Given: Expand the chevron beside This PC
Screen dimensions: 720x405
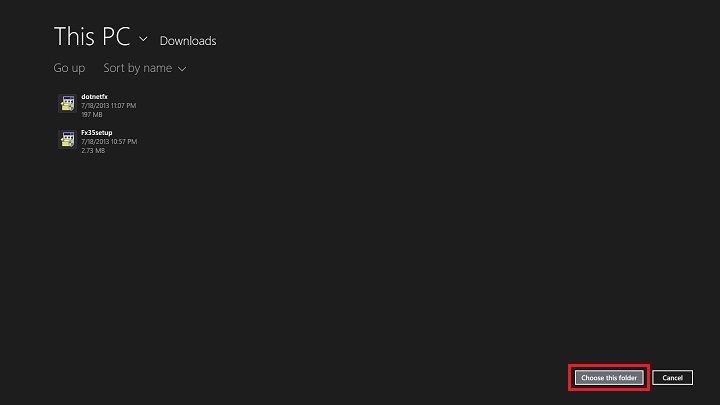Looking at the screenshot, I should point(143,39).
